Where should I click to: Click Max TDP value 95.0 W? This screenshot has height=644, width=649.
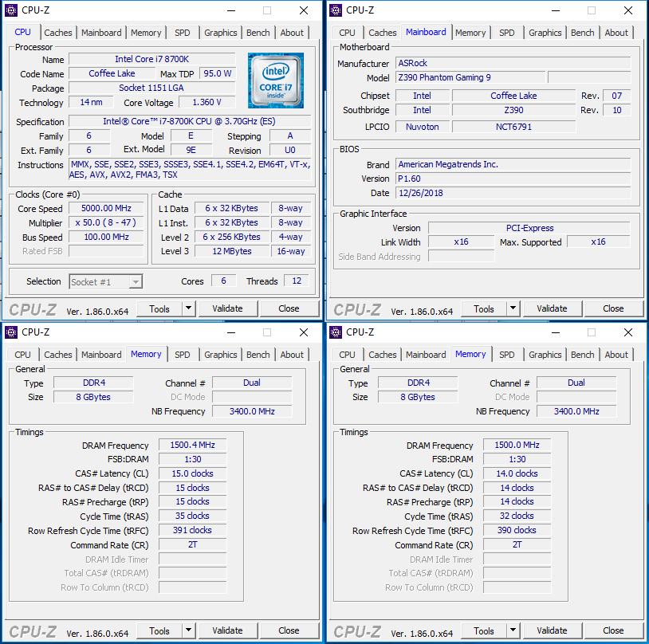point(218,73)
